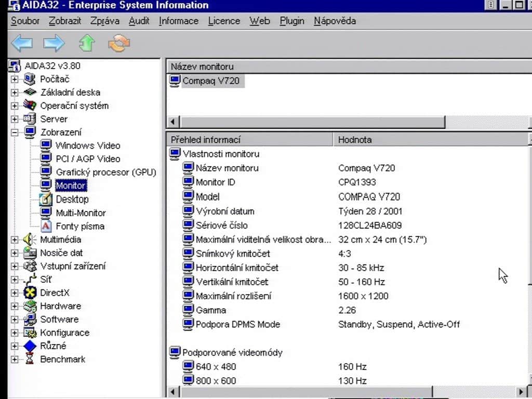532x399 pixels.
Task: Click the Hodnota column header
Action: (431, 139)
